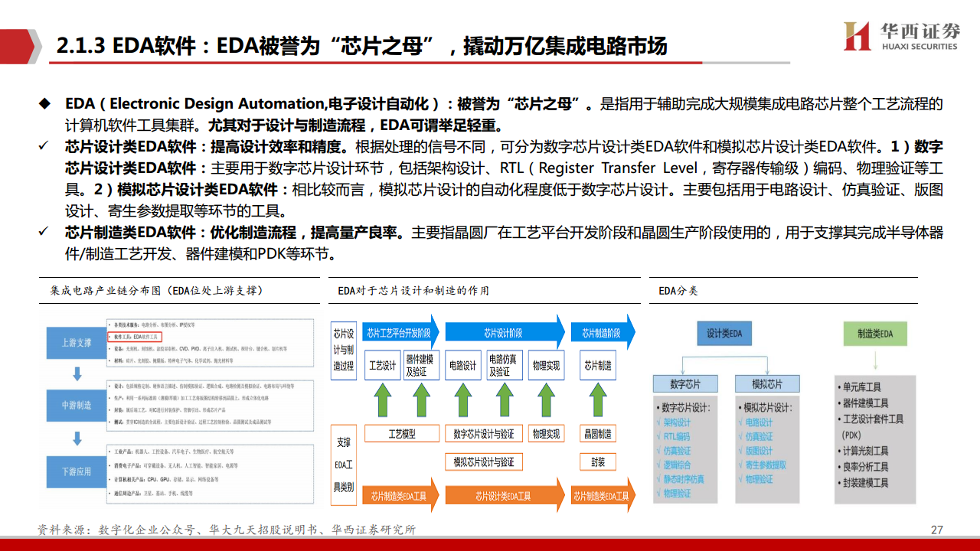Select the 芯片制造 process box
This screenshot has width=980, height=551.
tap(598, 366)
